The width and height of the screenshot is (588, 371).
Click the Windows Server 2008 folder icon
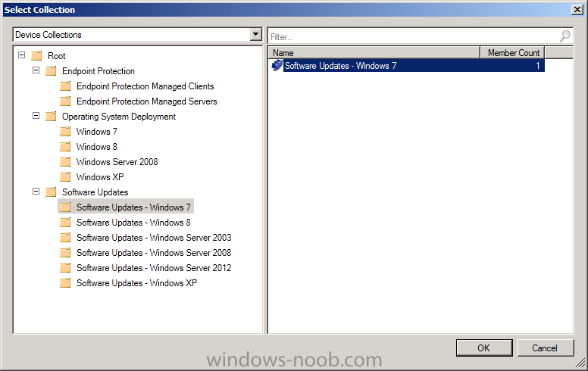[65, 161]
